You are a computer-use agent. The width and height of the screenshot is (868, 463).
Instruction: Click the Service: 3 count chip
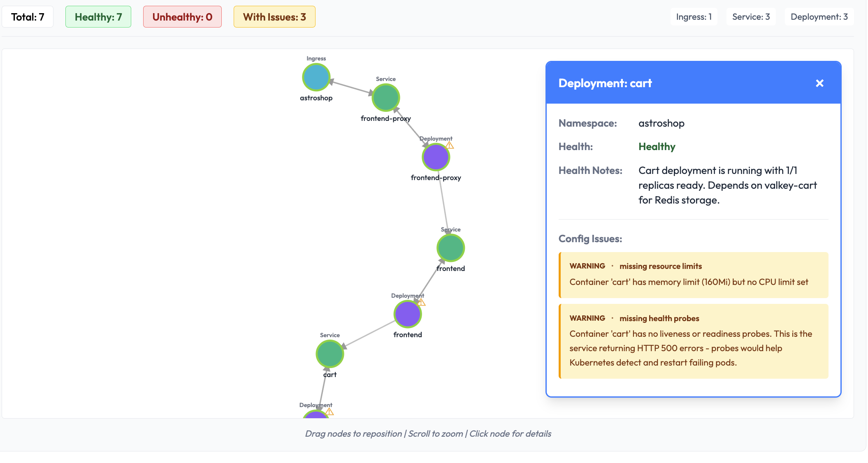(x=751, y=17)
